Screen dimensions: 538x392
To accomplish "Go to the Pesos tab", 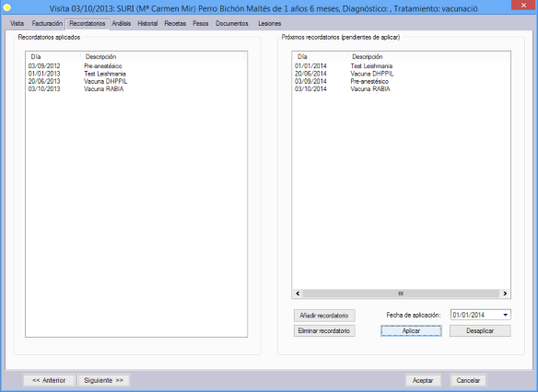I will coord(201,23).
